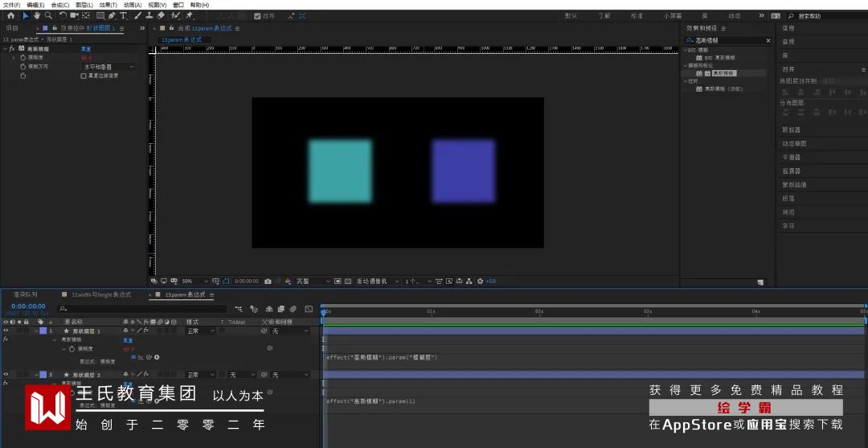Click the shy layers icon in timeline
This screenshot has height=448, width=868.
[269, 309]
